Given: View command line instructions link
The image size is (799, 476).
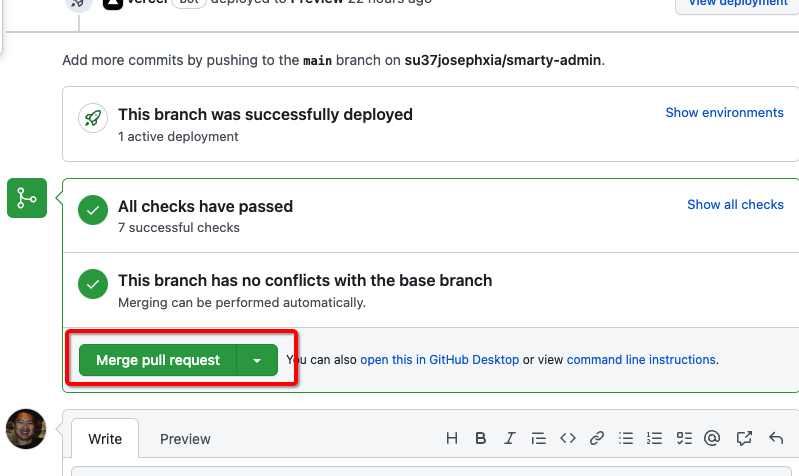Looking at the screenshot, I should (641, 360).
